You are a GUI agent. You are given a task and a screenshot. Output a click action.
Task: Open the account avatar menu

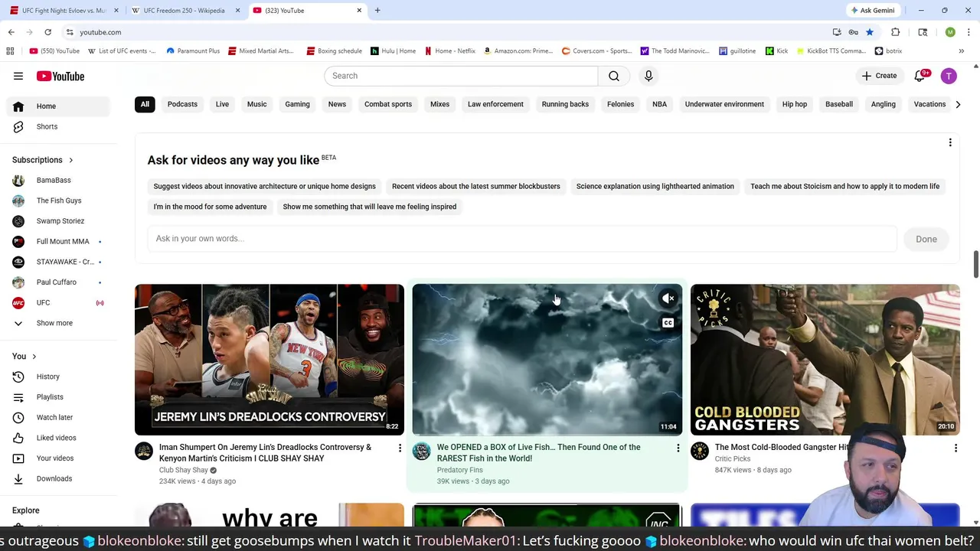(x=949, y=76)
